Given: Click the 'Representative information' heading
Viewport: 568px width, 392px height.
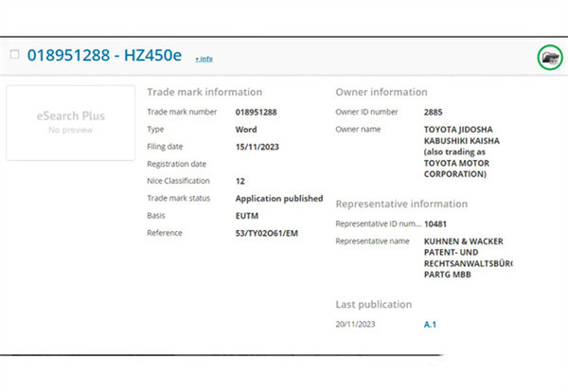Looking at the screenshot, I should [x=401, y=204].
